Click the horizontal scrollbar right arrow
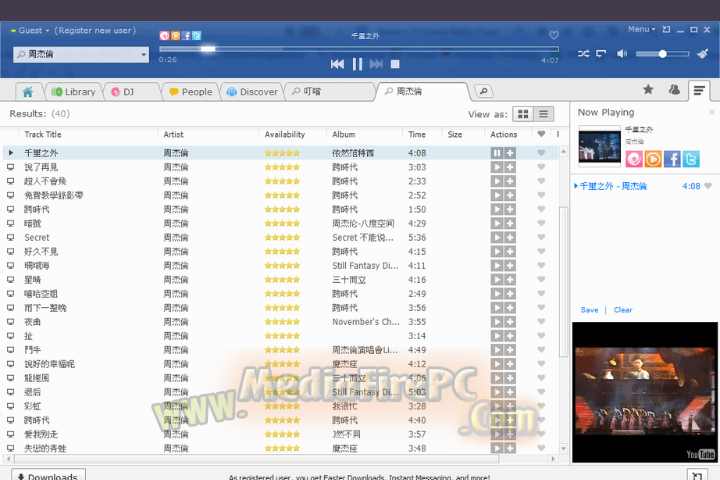 pos(553,458)
